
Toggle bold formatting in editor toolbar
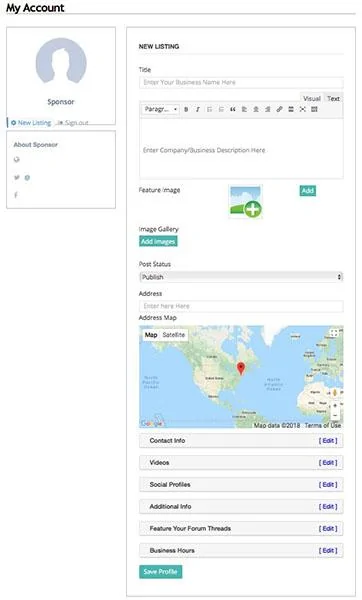click(186, 109)
